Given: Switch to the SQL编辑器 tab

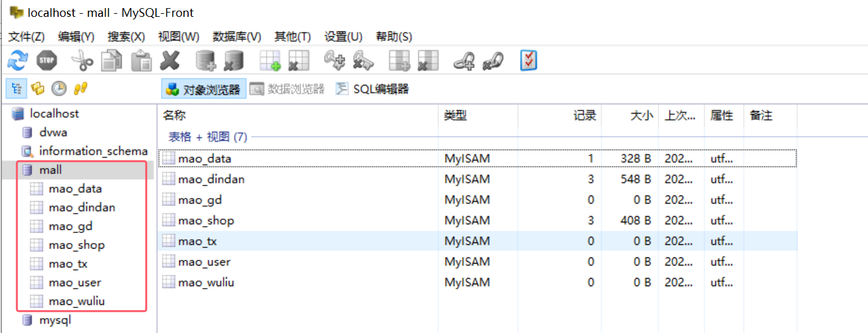Looking at the screenshot, I should tap(372, 89).
